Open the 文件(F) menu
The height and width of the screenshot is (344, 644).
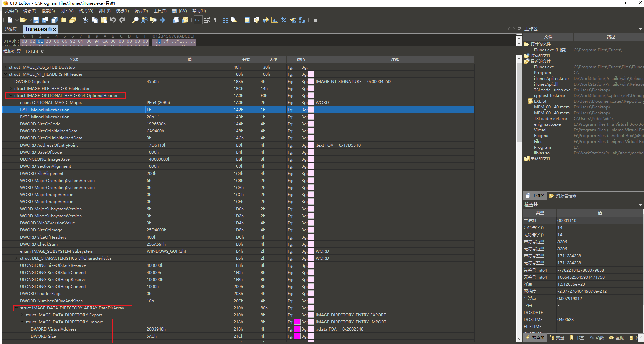click(11, 11)
